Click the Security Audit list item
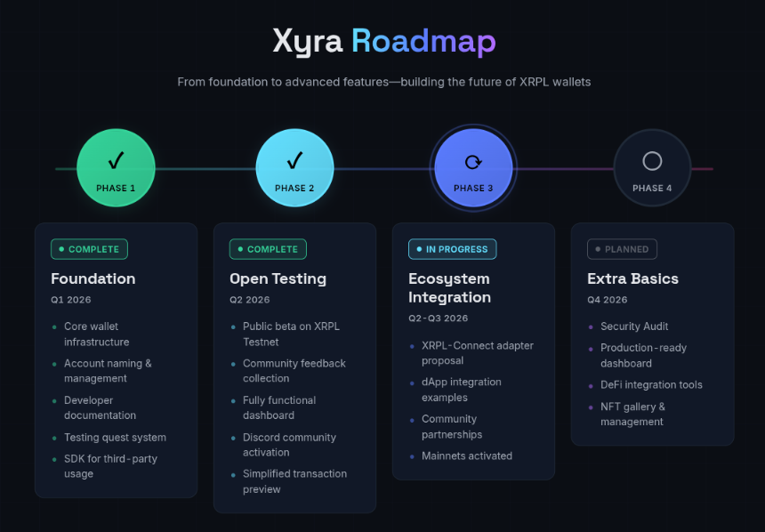Image resolution: width=765 pixels, height=532 pixels. 634,326
